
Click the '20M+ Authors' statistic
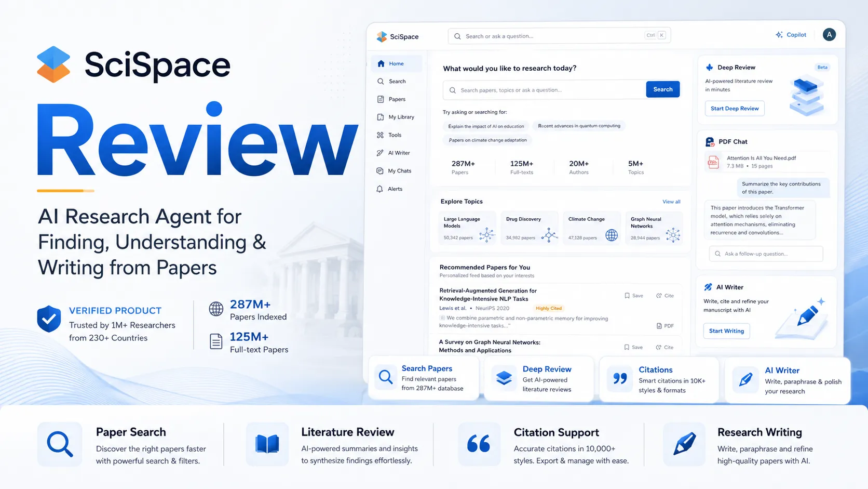579,167
